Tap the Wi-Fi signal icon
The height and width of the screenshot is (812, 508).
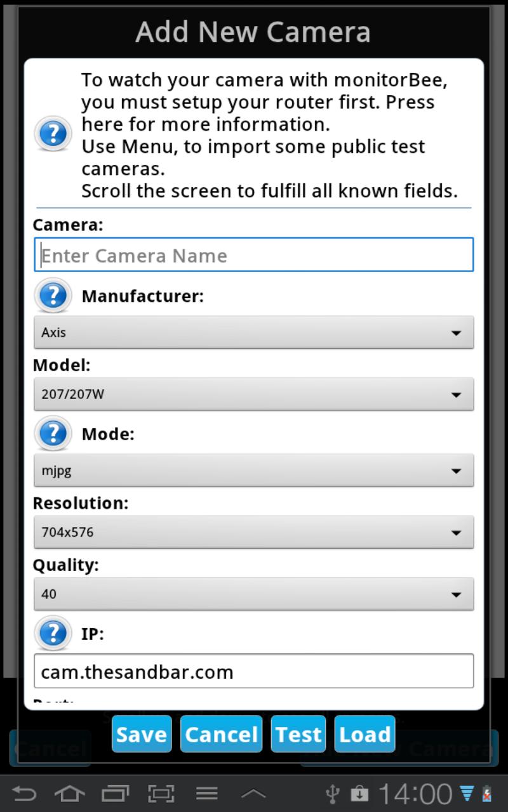tap(467, 794)
